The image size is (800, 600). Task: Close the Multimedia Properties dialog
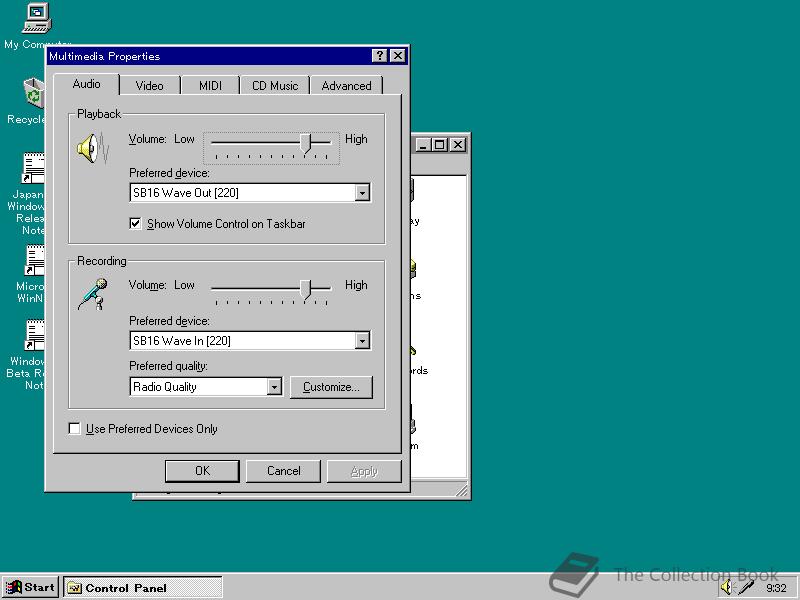pos(397,56)
